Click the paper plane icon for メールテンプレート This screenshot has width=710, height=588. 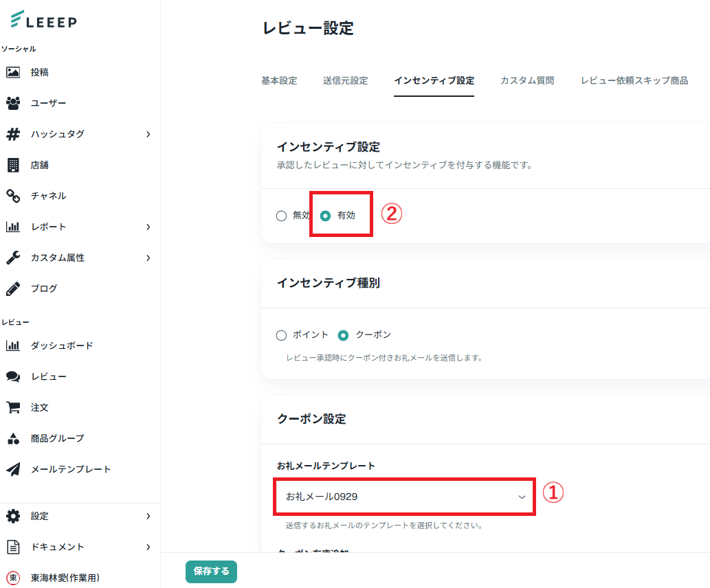pos(13,469)
